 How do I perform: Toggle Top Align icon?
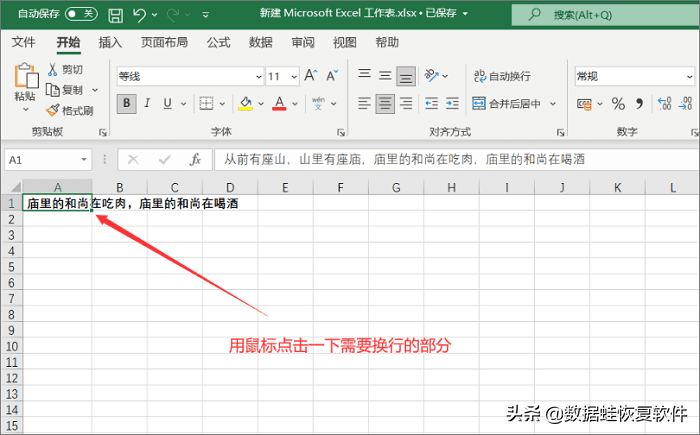364,75
